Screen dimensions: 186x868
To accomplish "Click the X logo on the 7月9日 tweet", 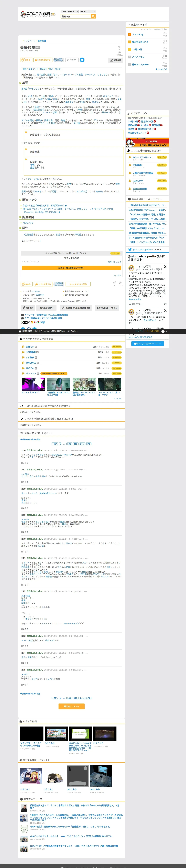I will click(x=165, y=266).
